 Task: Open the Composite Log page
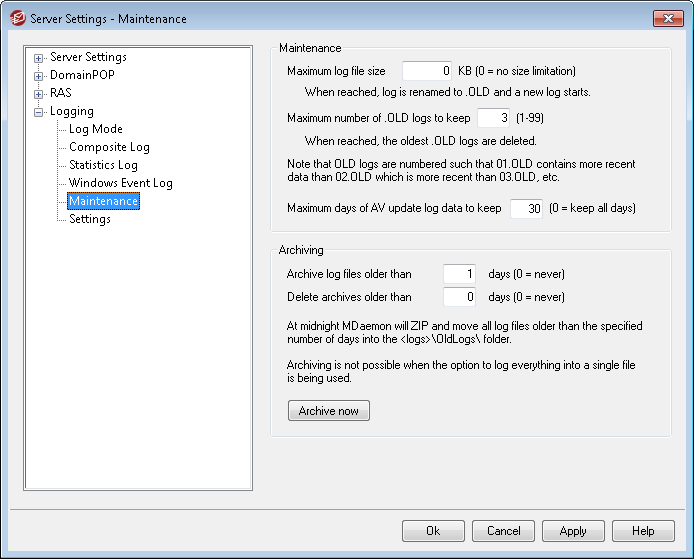click(109, 148)
